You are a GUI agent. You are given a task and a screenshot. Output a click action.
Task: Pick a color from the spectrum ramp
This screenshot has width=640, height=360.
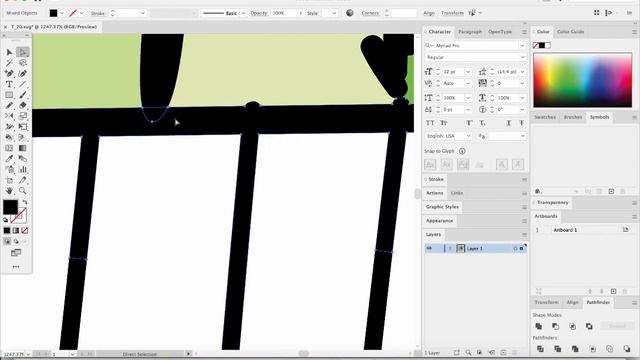point(582,80)
